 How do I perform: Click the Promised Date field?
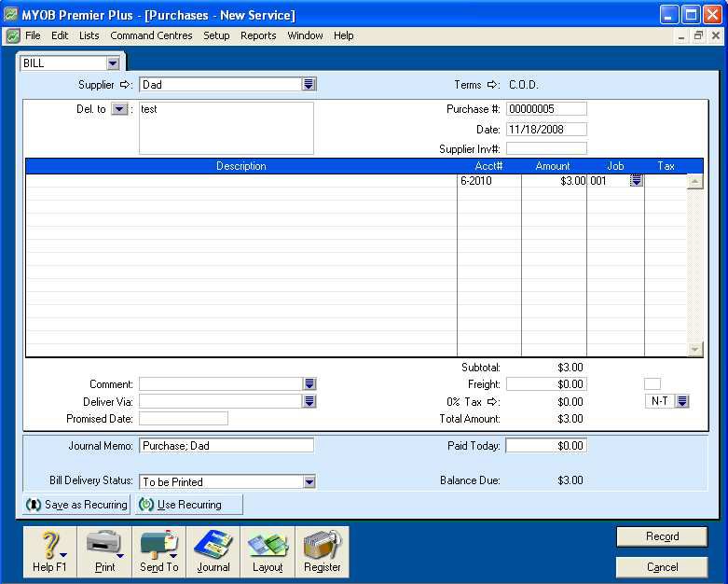184,419
